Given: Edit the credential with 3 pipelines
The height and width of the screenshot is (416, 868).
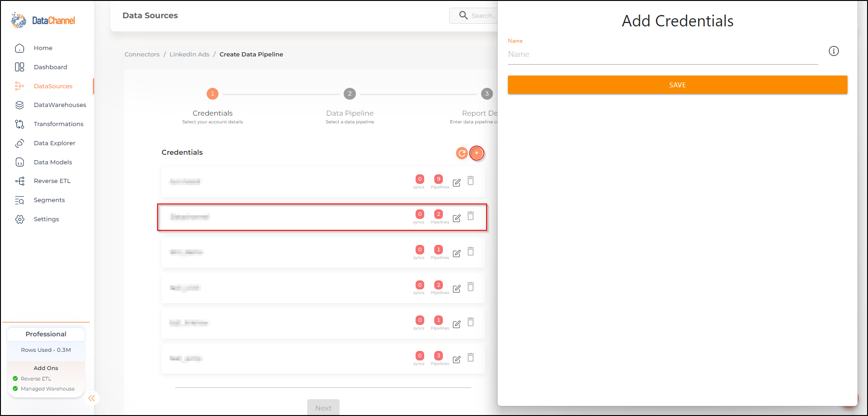Looking at the screenshot, I should (x=457, y=360).
